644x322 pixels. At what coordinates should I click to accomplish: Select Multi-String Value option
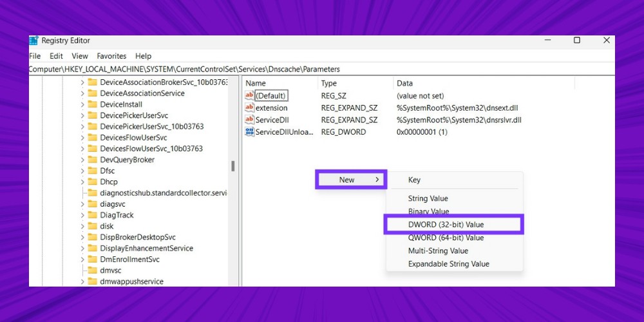(455, 251)
